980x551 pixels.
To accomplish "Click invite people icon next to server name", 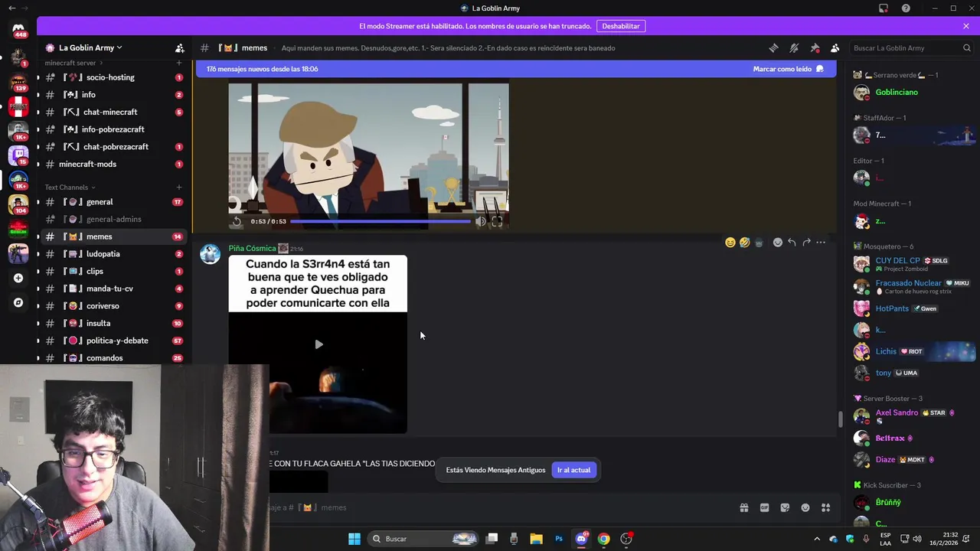I will (x=180, y=48).
